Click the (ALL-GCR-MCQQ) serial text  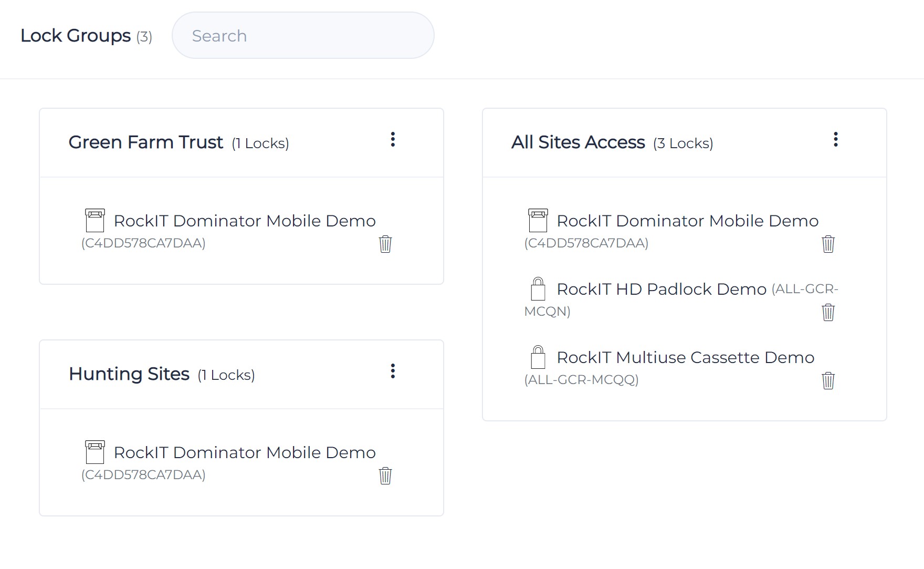[x=582, y=380]
